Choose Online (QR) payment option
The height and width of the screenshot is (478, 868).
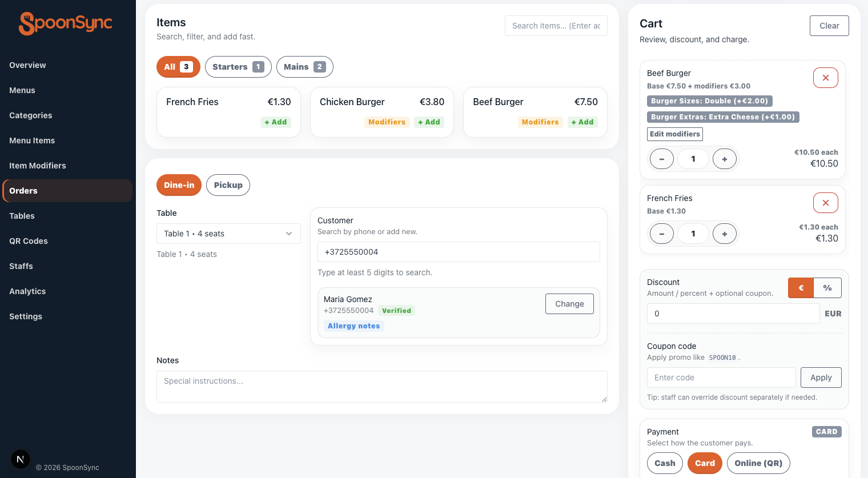click(758, 463)
